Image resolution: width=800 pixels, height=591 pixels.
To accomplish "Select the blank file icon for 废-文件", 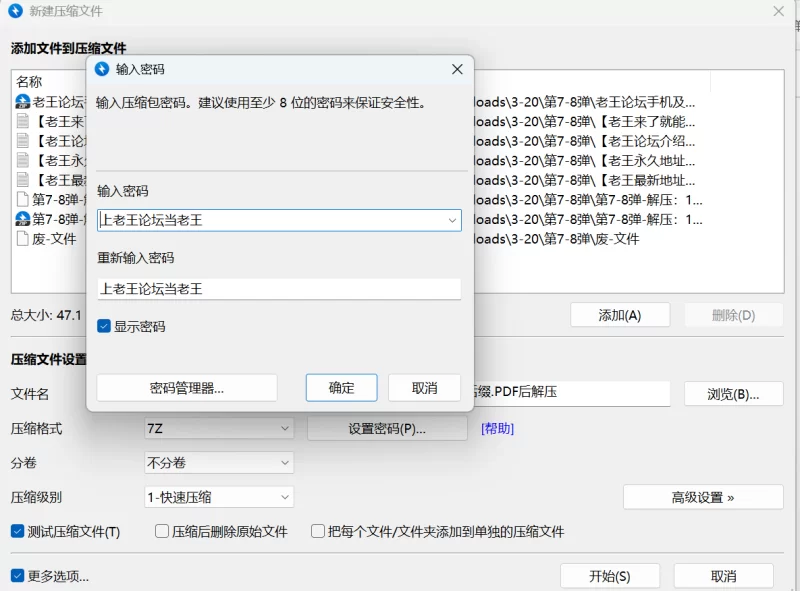I will [23, 238].
